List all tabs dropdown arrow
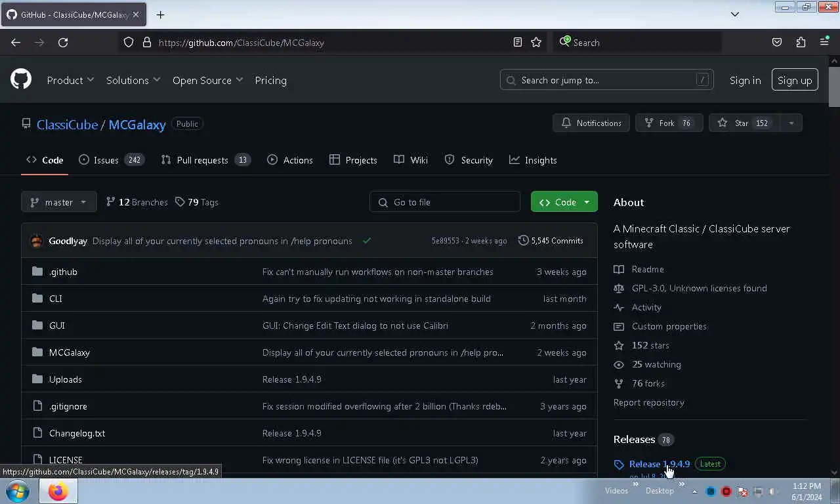Image resolution: width=840 pixels, height=504 pixels. click(735, 14)
